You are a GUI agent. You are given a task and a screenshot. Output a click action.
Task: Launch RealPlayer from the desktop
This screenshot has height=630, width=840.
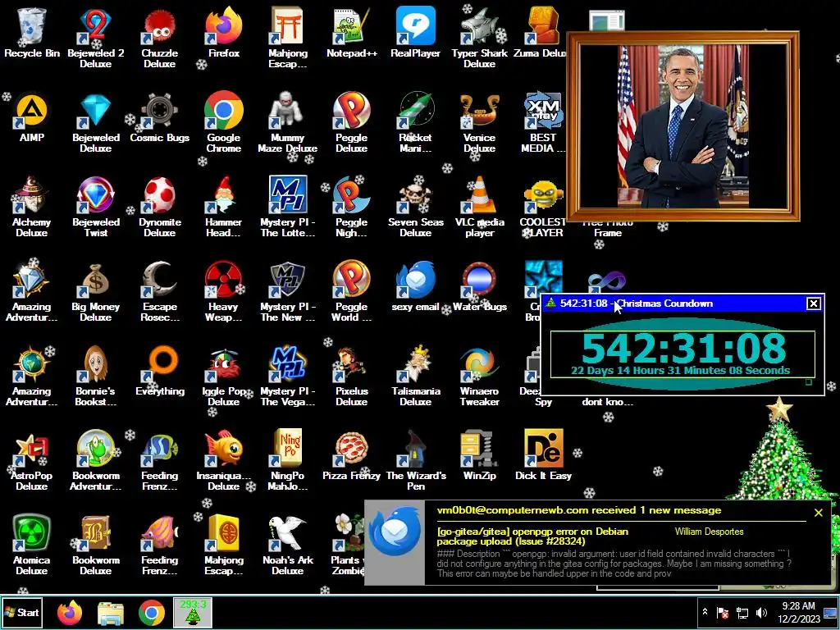(x=415, y=33)
